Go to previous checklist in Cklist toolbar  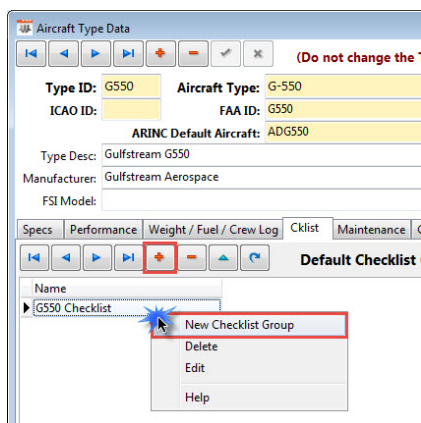(66, 258)
